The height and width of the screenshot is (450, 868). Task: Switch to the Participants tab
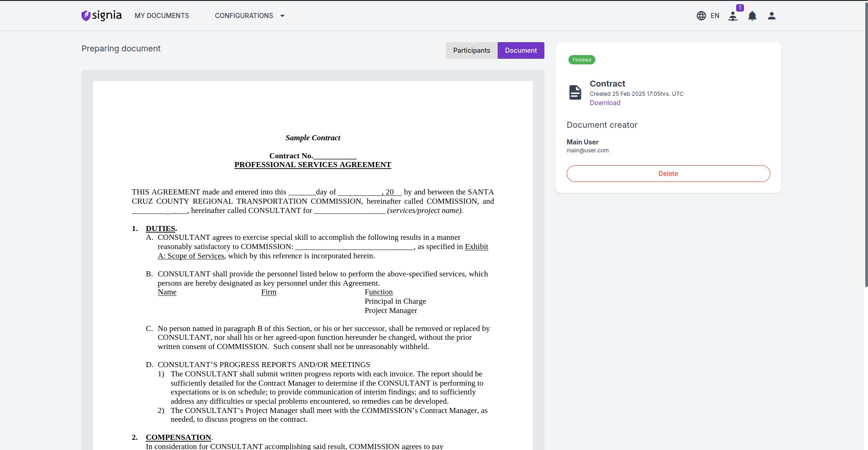(472, 50)
